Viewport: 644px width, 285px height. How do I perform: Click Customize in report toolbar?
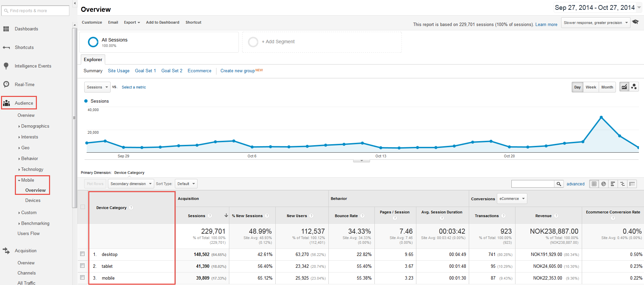tap(92, 23)
